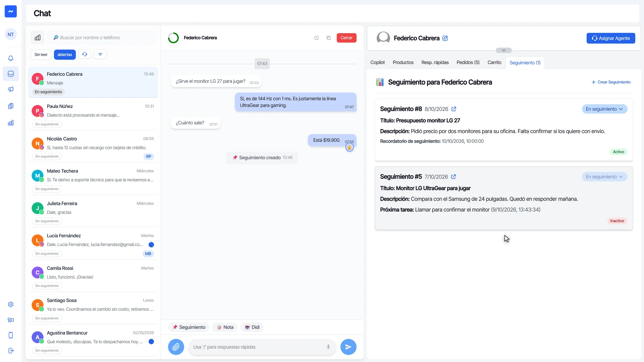Open Seguimiento #8 external link icon
Viewport: 644px width, 362px height.
[x=454, y=109]
